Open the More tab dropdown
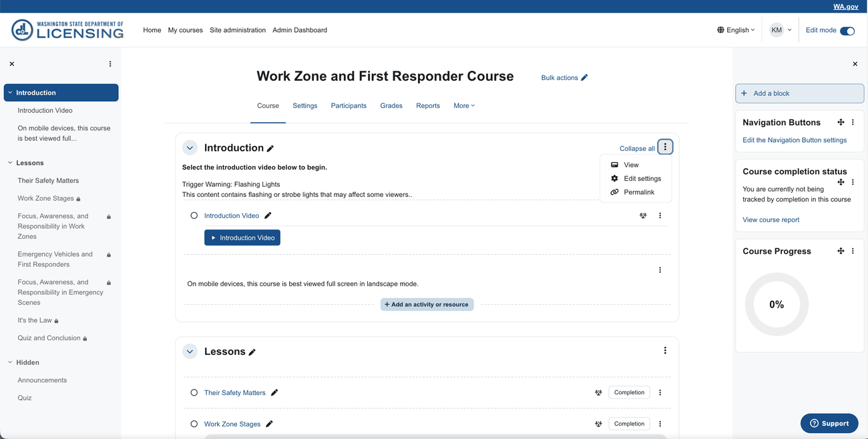 click(464, 105)
